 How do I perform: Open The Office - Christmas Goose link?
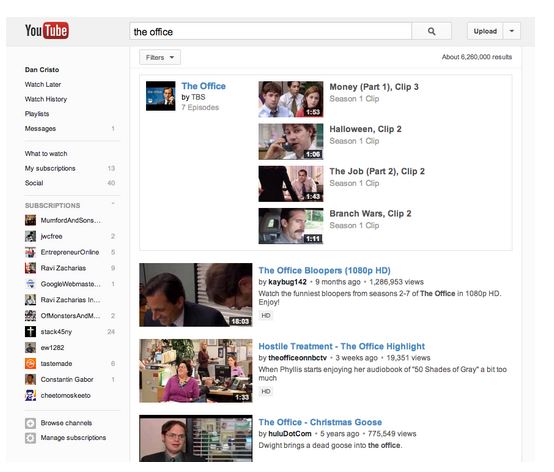tap(320, 422)
